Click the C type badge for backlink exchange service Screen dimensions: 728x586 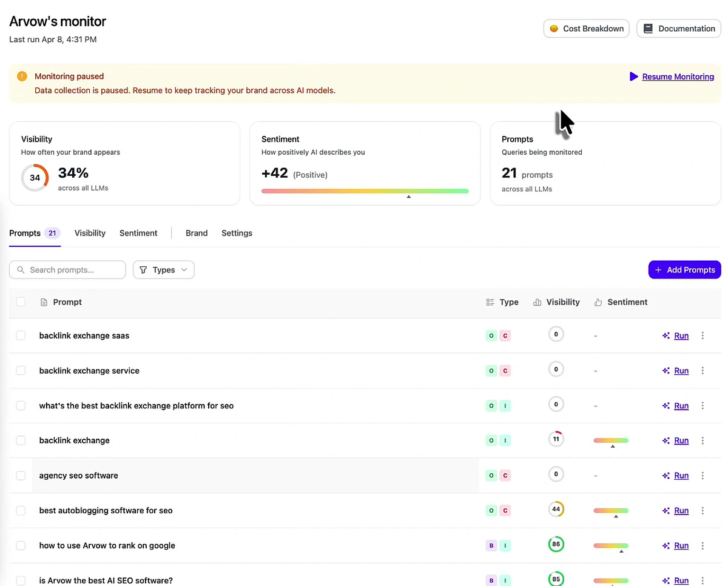505,371
